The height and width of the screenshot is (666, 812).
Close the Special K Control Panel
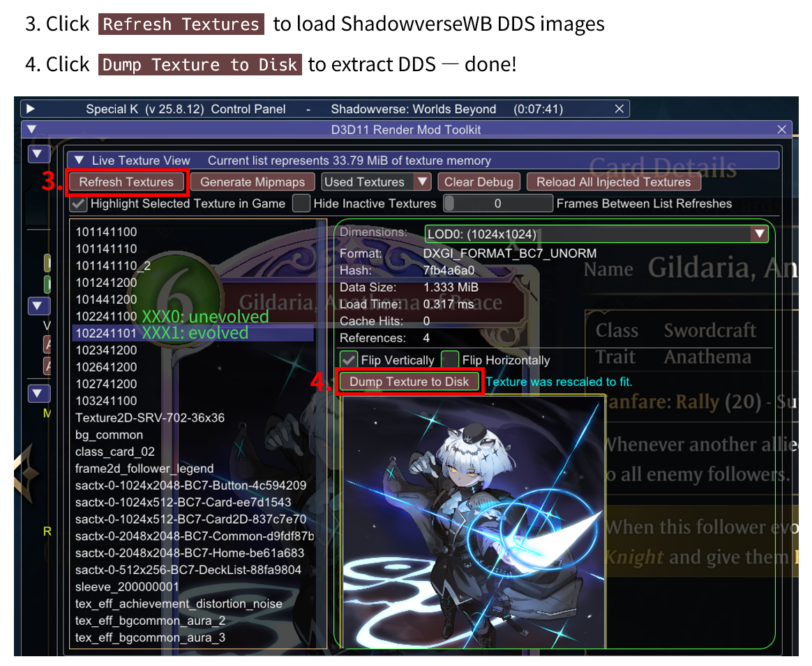pos(619,109)
